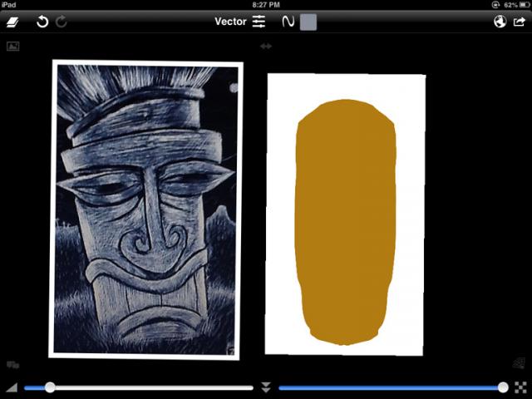This screenshot has height=399, width=532.
Task: Tap the share export icon
Action: pyautogui.click(x=520, y=22)
